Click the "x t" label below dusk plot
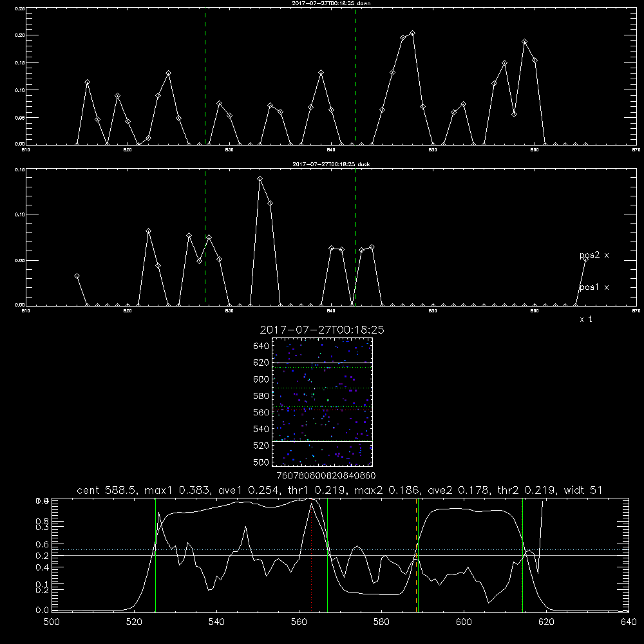 tap(585, 319)
